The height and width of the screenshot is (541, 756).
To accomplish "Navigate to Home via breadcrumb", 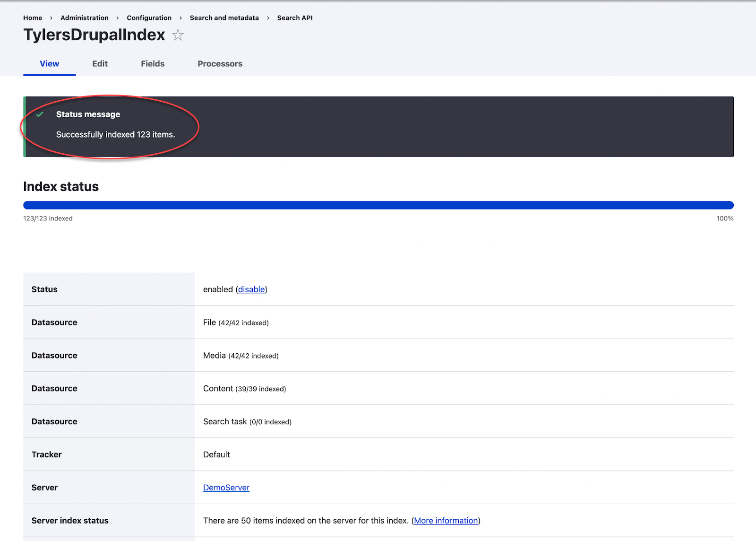I will (32, 17).
